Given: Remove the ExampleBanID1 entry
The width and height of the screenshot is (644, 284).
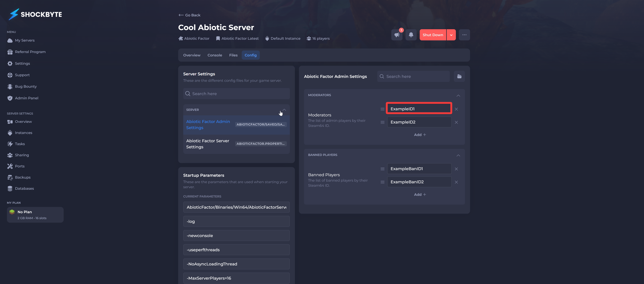Looking at the screenshot, I should click(x=456, y=169).
